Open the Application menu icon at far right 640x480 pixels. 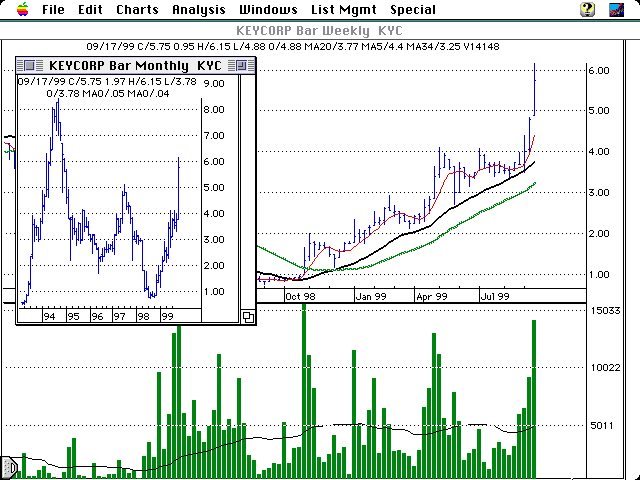click(616, 9)
